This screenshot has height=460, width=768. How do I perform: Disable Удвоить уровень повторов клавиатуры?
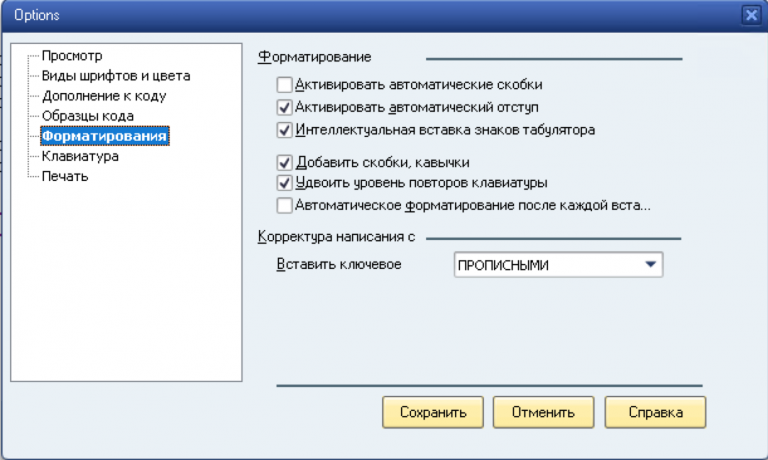tap(285, 183)
